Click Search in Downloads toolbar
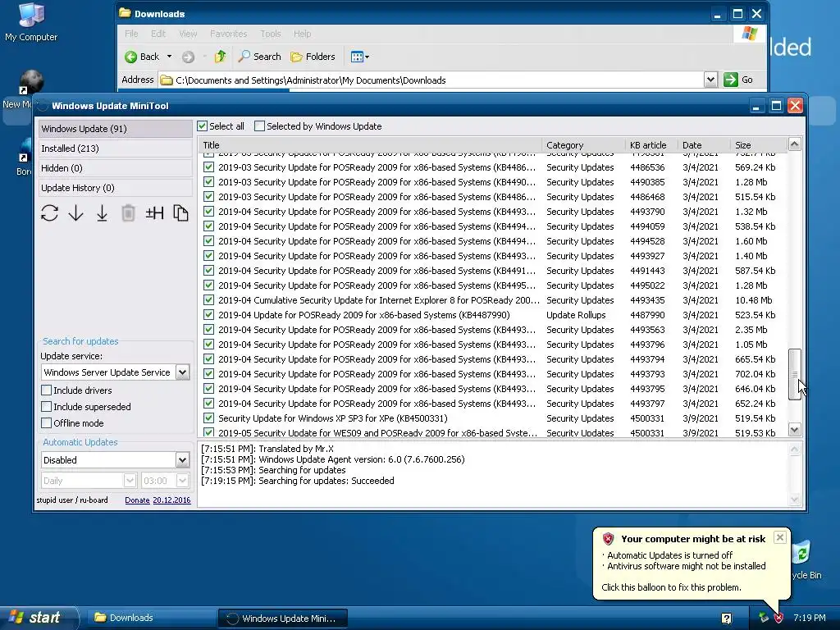Viewport: 840px width, 630px height. [x=260, y=57]
